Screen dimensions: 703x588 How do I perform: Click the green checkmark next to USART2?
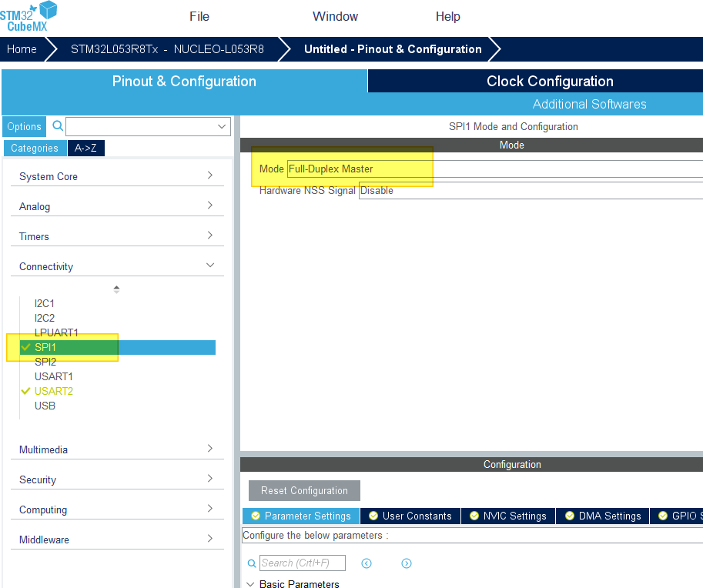pos(25,391)
